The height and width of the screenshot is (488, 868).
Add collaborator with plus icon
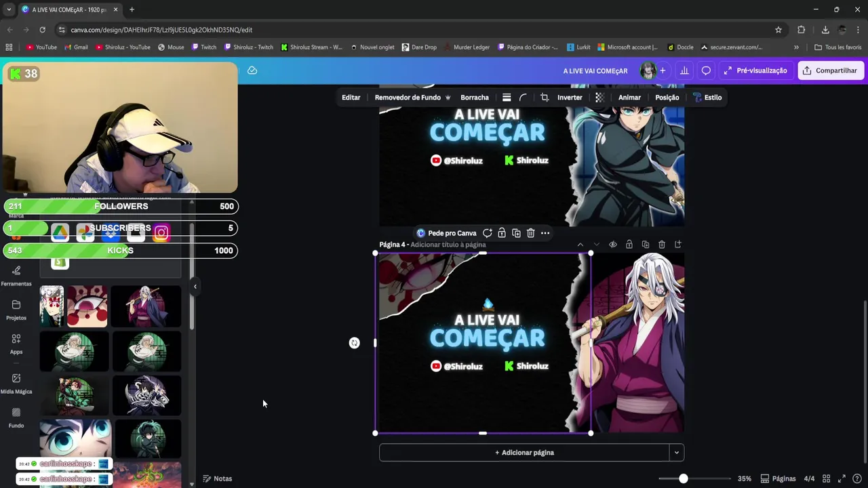663,70
